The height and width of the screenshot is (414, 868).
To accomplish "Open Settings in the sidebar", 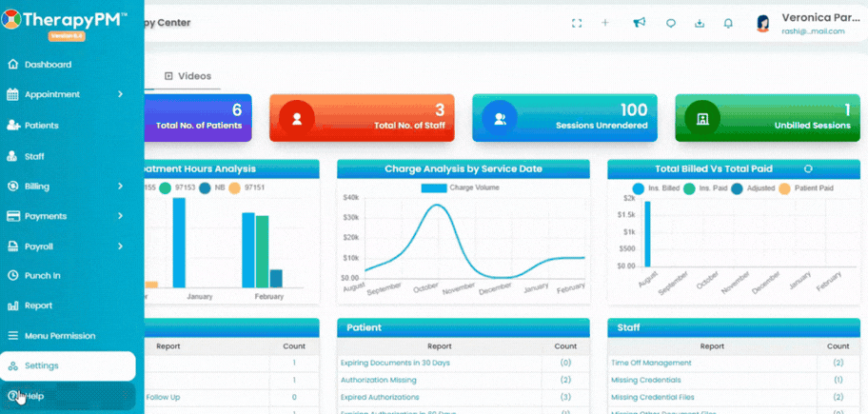I will (68, 365).
